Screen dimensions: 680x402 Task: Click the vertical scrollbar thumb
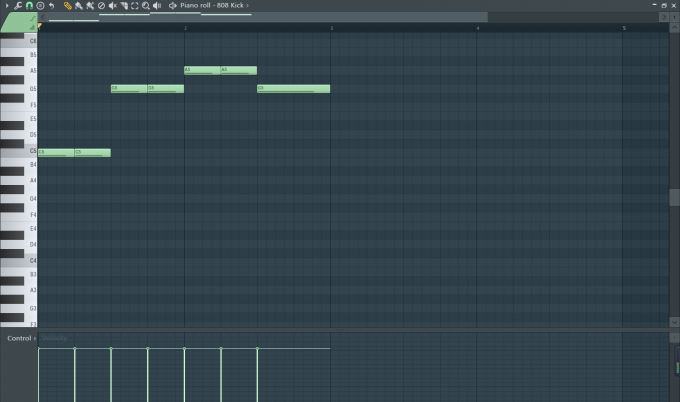pyautogui.click(x=674, y=198)
